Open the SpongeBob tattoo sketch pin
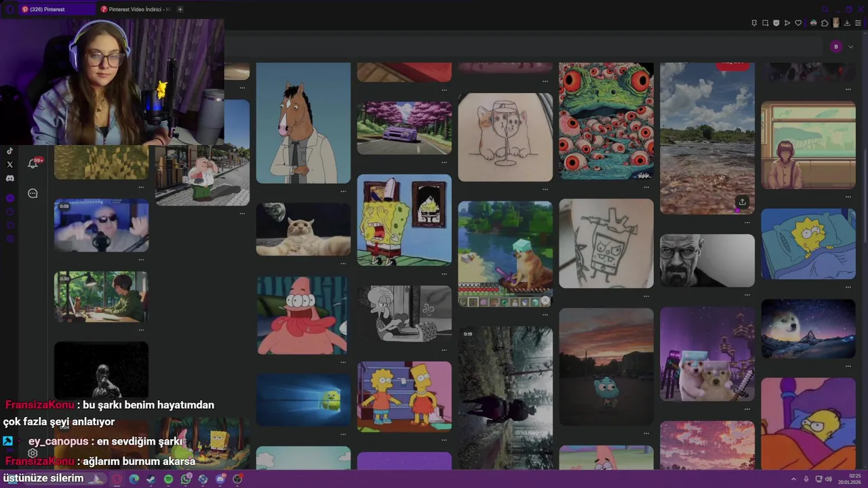868x488 pixels. 606,243
